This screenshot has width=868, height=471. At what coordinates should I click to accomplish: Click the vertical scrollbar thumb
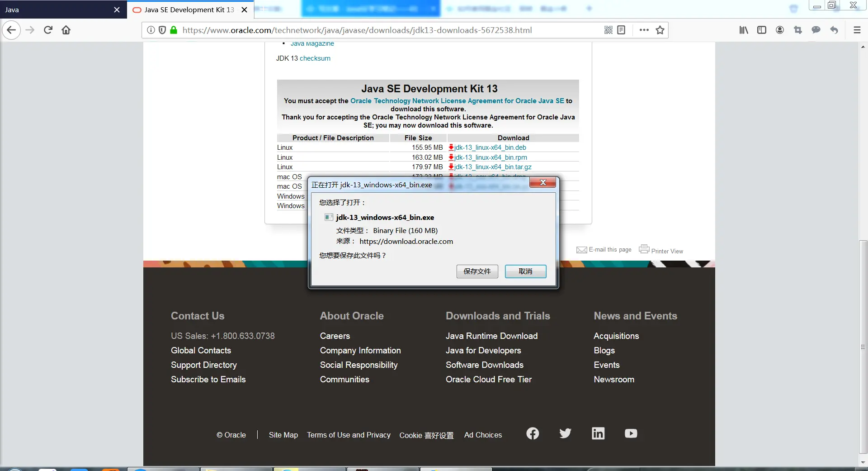[x=863, y=347]
